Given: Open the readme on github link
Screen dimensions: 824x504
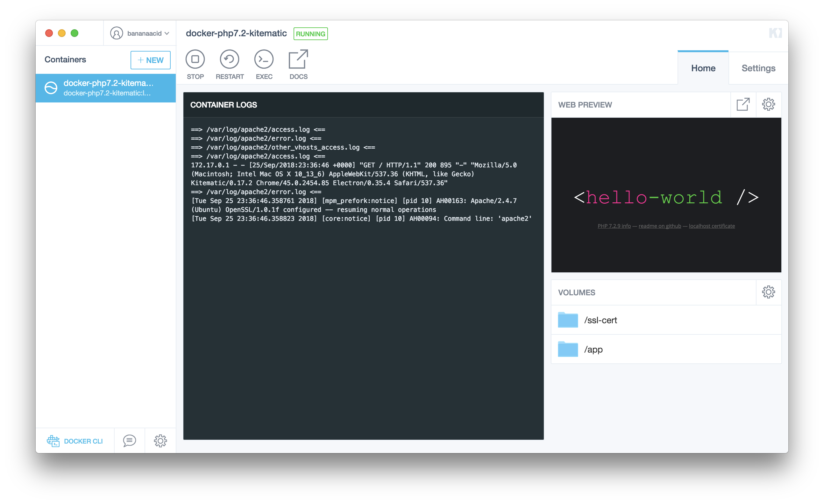Looking at the screenshot, I should click(659, 226).
